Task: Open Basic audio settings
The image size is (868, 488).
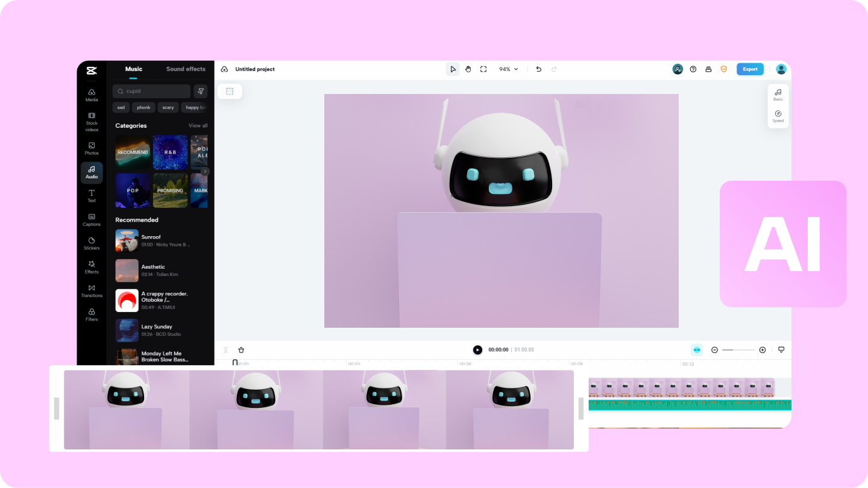Action: click(x=778, y=94)
